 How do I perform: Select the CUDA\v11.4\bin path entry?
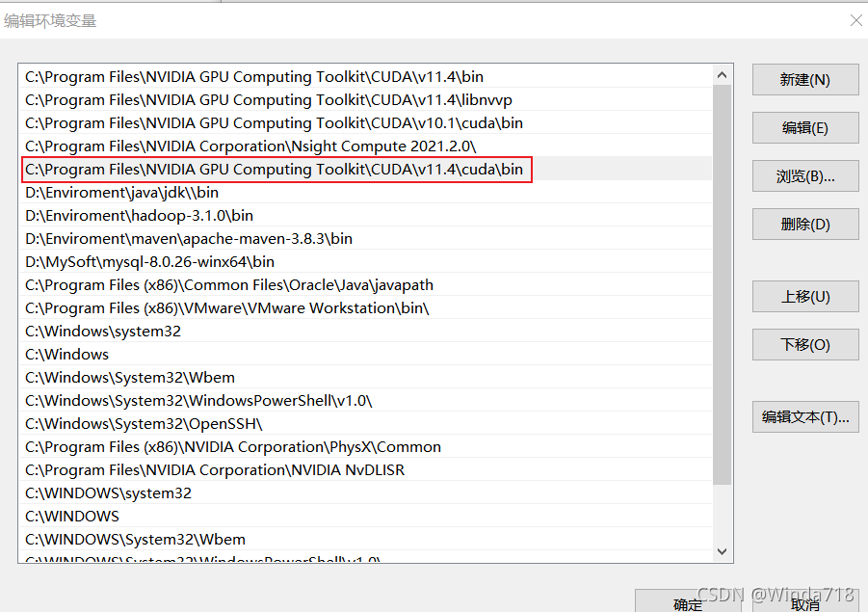pos(365,76)
